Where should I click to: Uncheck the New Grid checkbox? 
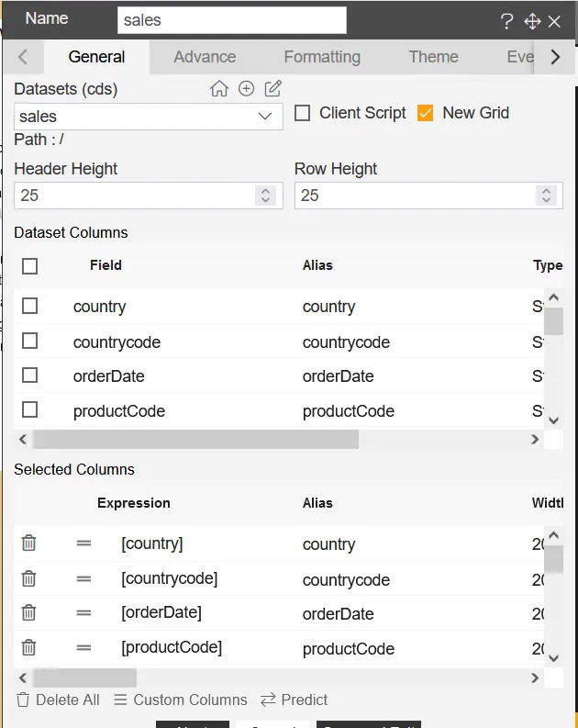(x=425, y=113)
